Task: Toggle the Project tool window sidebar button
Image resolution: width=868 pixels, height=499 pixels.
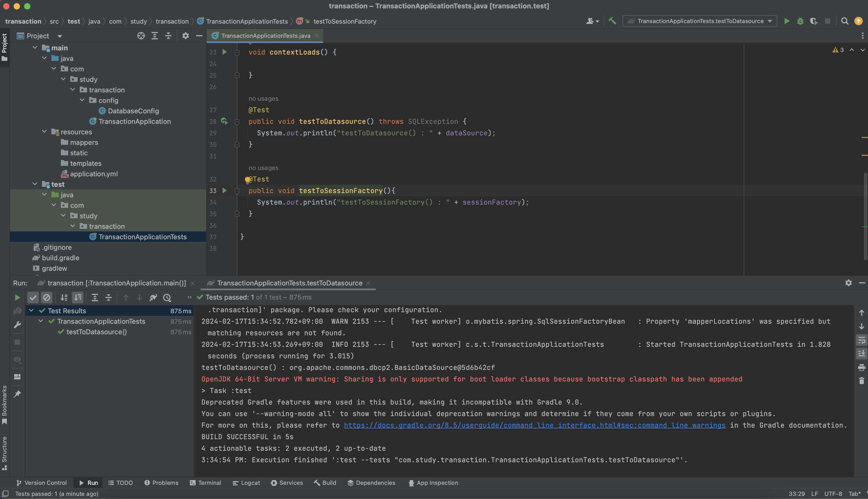Action: tap(4, 47)
